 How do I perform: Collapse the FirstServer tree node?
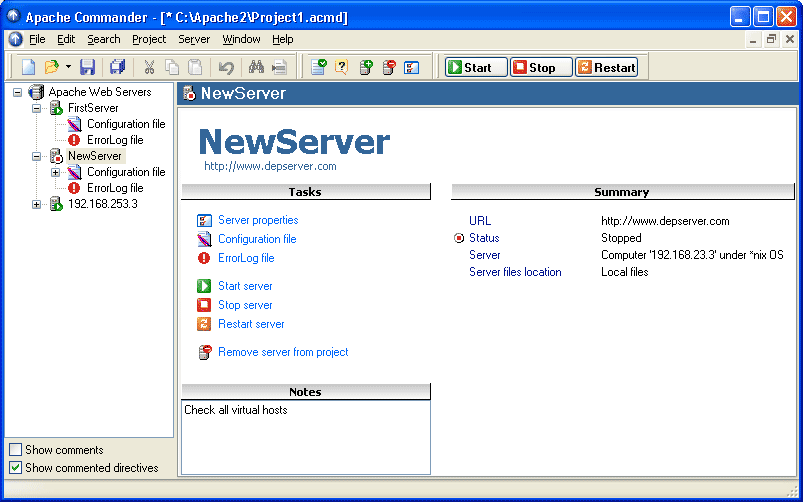(x=36, y=108)
